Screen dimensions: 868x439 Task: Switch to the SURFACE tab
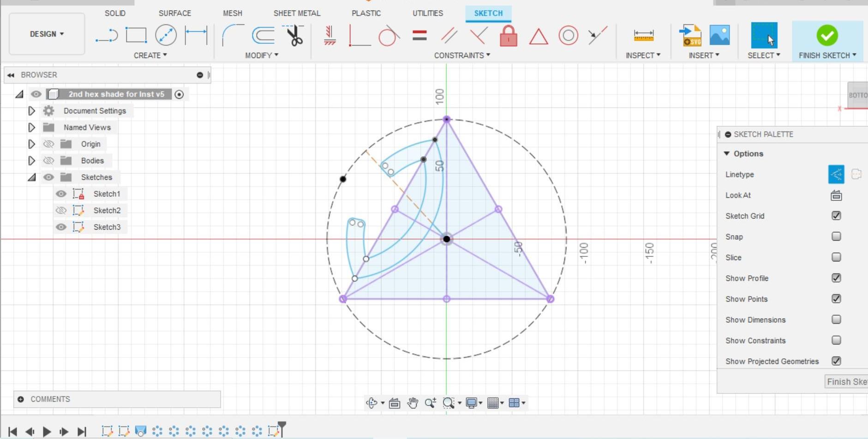click(175, 13)
